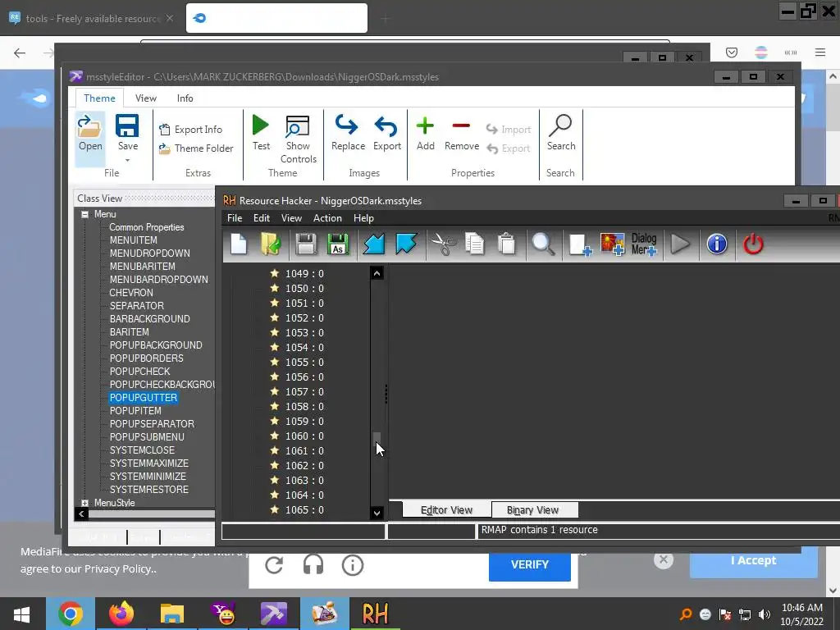Viewport: 840px width, 630px height.
Task: Click the blue VERIFY button
Action: pos(529,564)
